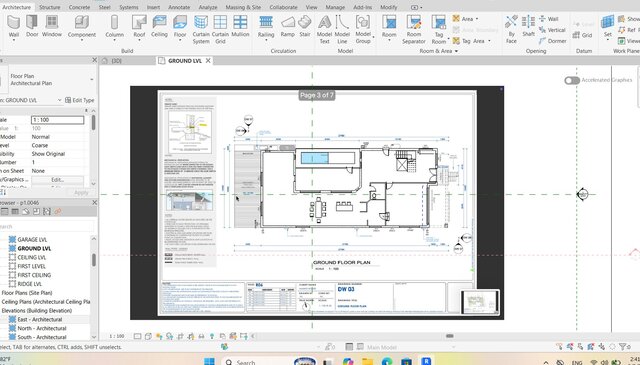Toggle the FIRST CEILING view checkbox icon

pos(12,275)
